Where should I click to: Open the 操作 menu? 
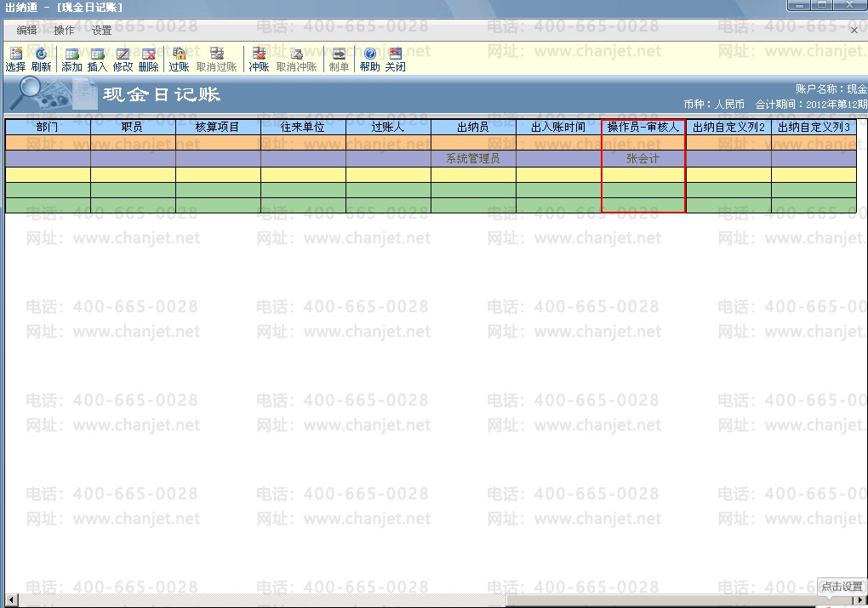[64, 31]
